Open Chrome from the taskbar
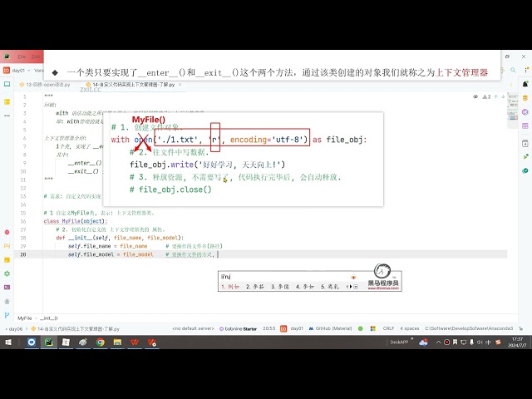Viewport: 532px width, 399px height. [100, 342]
